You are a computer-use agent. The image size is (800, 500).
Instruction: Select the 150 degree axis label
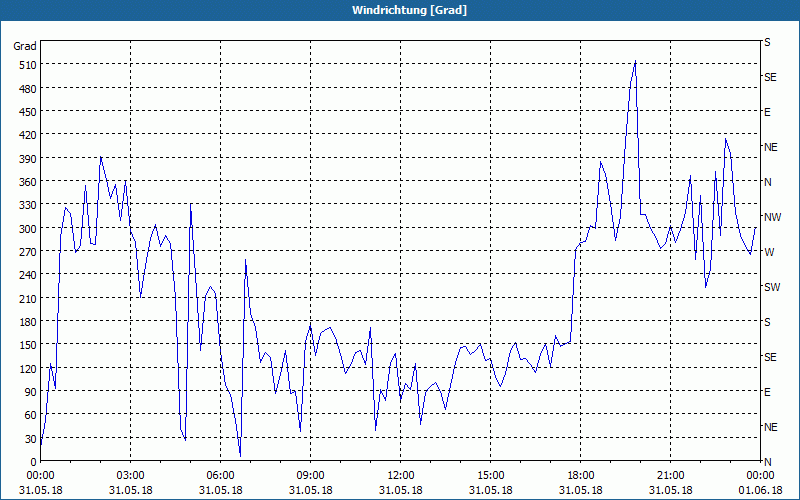click(28, 345)
